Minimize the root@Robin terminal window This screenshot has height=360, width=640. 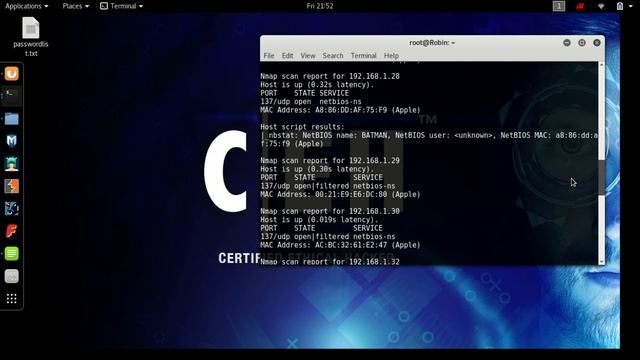pyautogui.click(x=567, y=43)
